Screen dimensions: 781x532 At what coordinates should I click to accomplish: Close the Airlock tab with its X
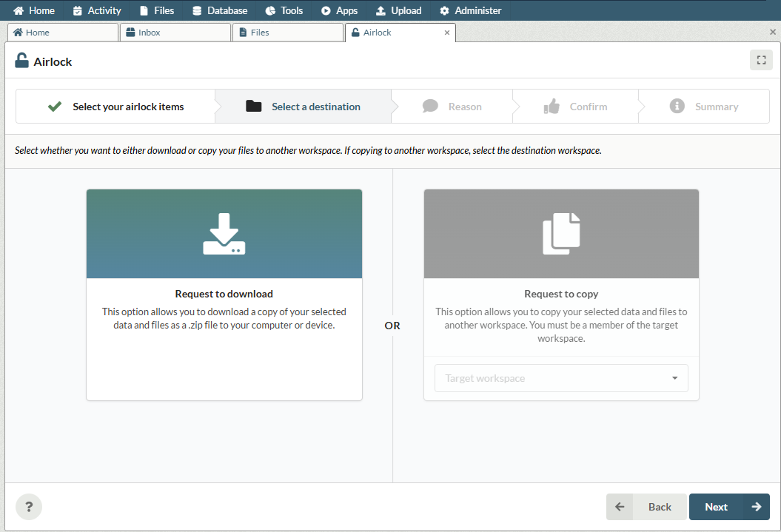click(447, 33)
